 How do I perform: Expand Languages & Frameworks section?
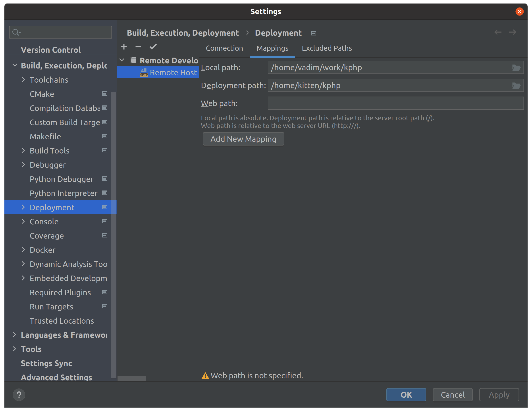pos(14,335)
